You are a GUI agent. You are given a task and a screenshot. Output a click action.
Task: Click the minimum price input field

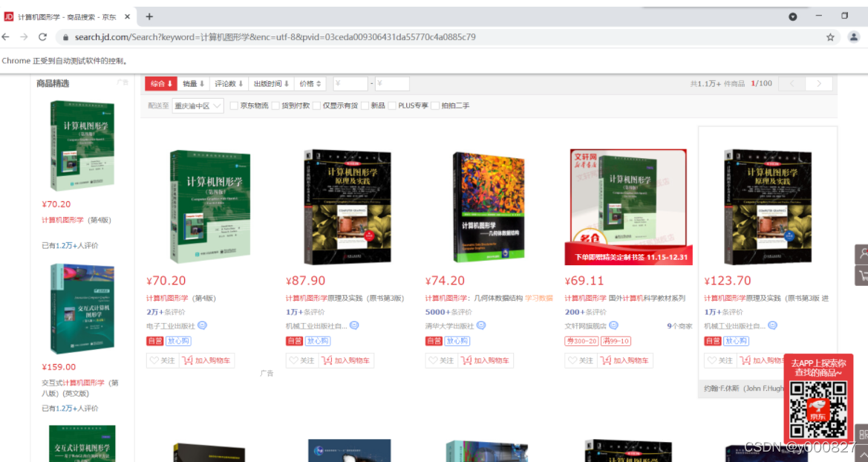tap(350, 84)
